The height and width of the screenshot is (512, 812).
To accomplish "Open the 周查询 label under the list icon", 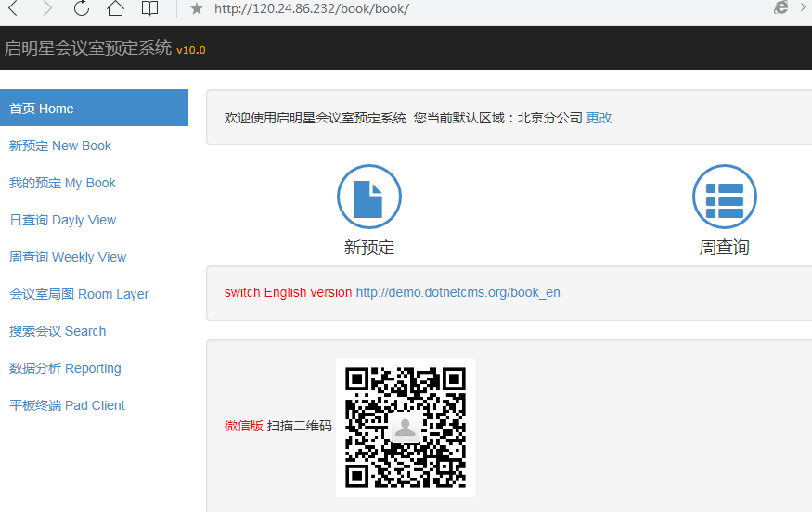I will click(x=725, y=248).
